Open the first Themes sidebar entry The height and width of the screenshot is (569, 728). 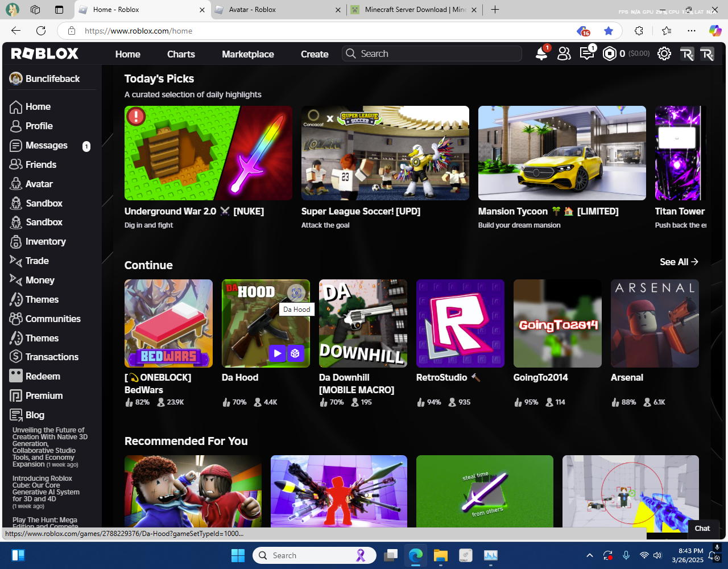point(34,299)
